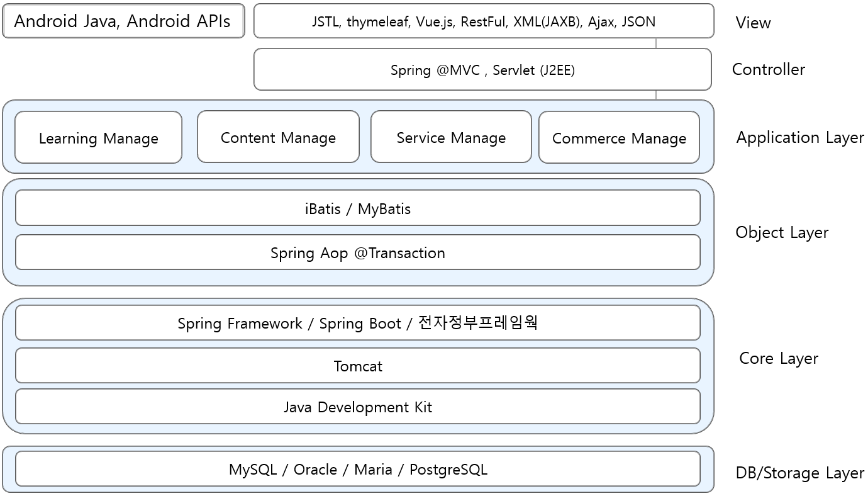Select the Controller label text
Image resolution: width=868 pixels, height=496 pixels.
pyautogui.click(x=768, y=69)
